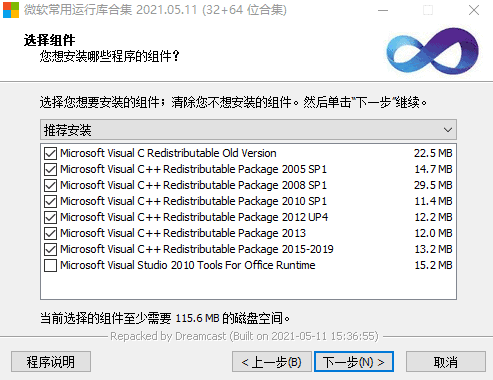This screenshot has width=493, height=380.
Task: Click the 下一步(N) button
Action: click(x=354, y=362)
